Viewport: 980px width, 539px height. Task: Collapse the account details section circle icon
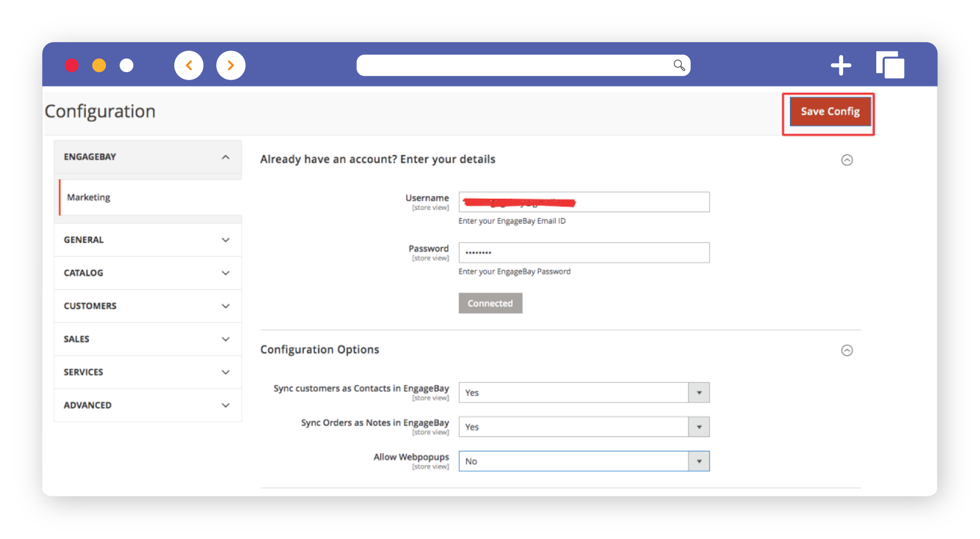847,160
